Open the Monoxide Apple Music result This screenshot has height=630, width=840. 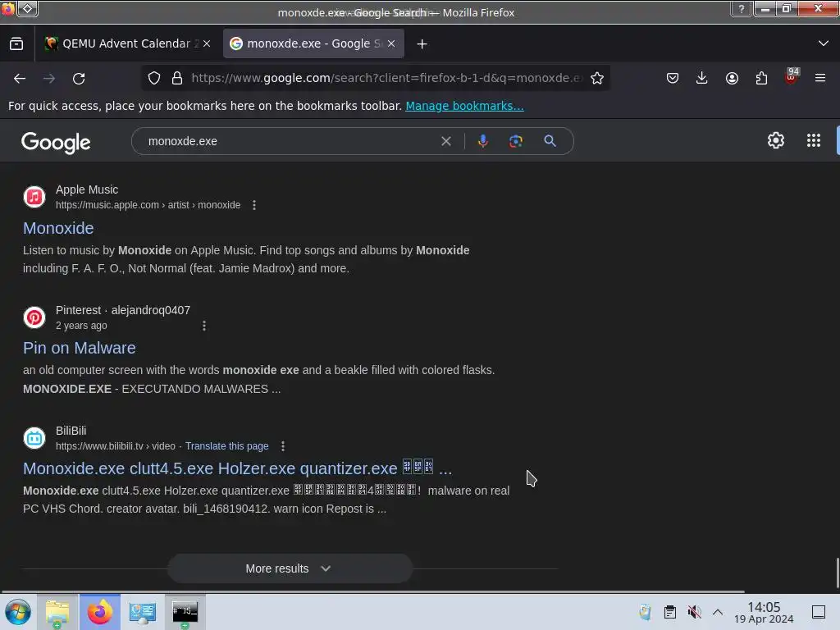click(58, 228)
